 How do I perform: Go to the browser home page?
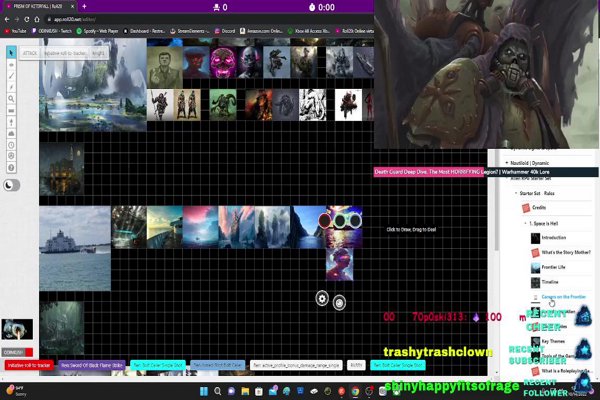(x=37, y=19)
